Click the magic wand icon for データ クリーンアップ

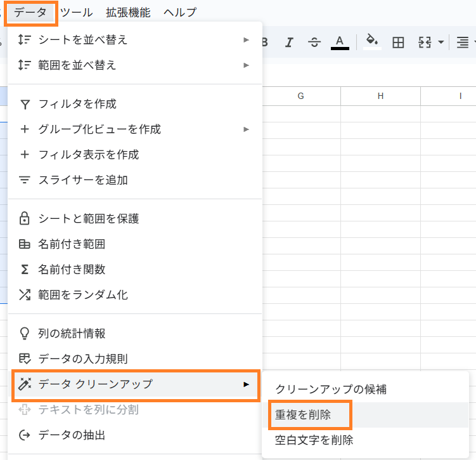[25, 384]
